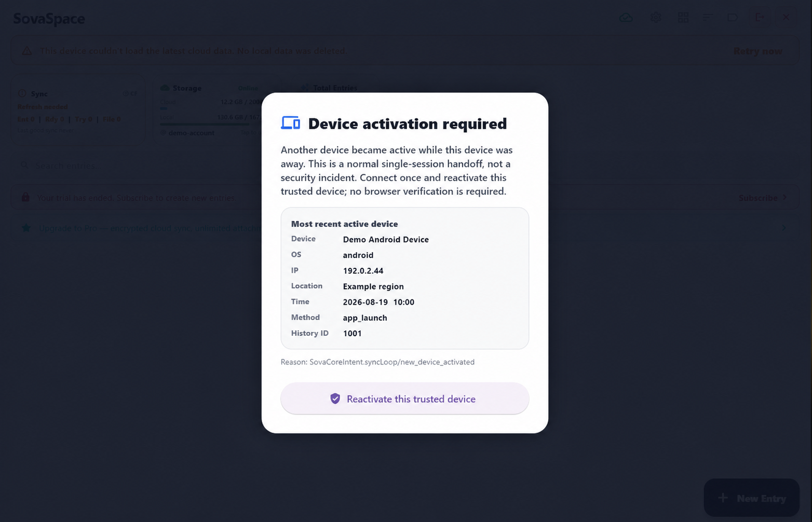Image resolution: width=812 pixels, height=522 pixels.
Task: Click the Upgrade to Pro banner text
Action: pos(150,228)
